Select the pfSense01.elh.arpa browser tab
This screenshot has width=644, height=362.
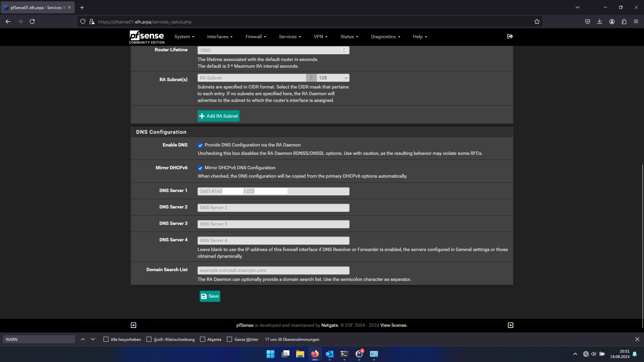(38, 7)
